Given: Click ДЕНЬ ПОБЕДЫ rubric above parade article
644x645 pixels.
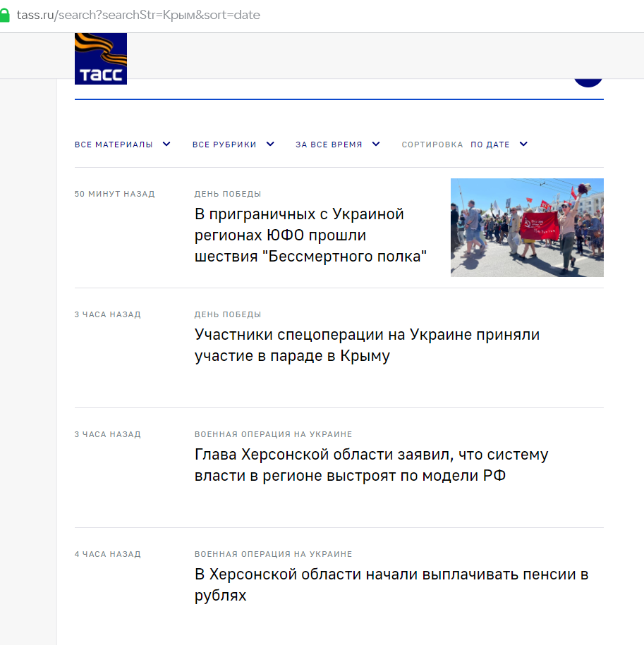Looking at the screenshot, I should 228,314.
